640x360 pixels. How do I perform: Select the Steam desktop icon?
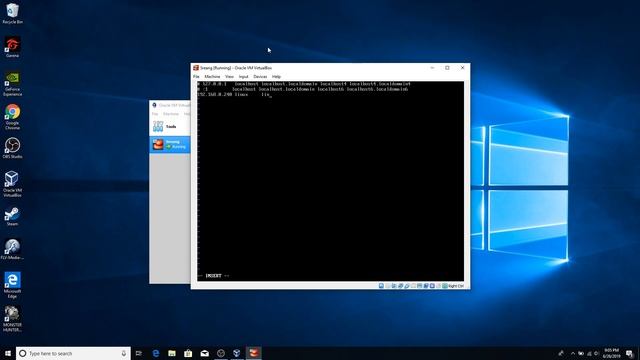point(12,216)
